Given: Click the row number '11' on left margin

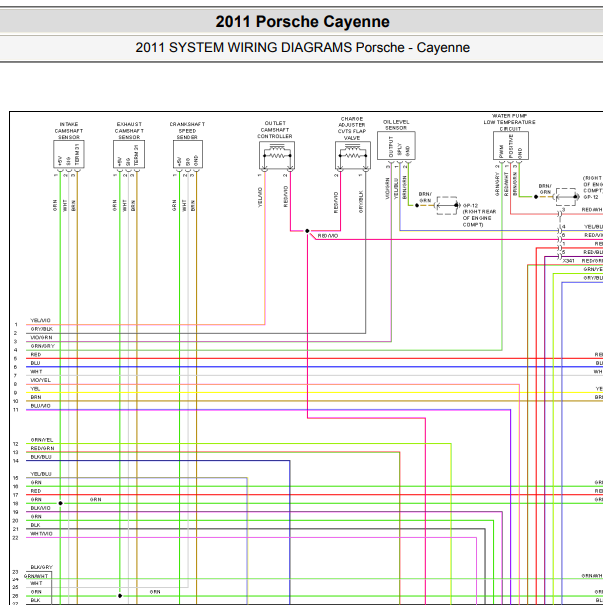Looking at the screenshot, I should point(15,410).
